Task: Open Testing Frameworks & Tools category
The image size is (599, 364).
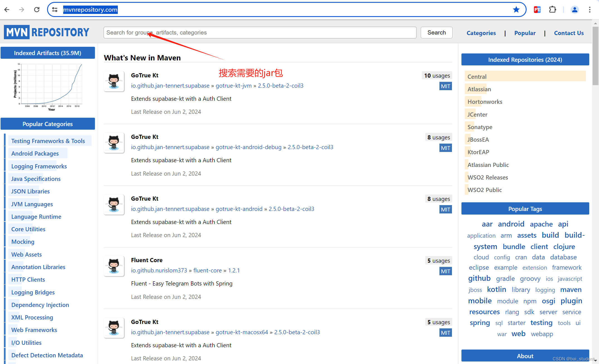Action: 48,141
